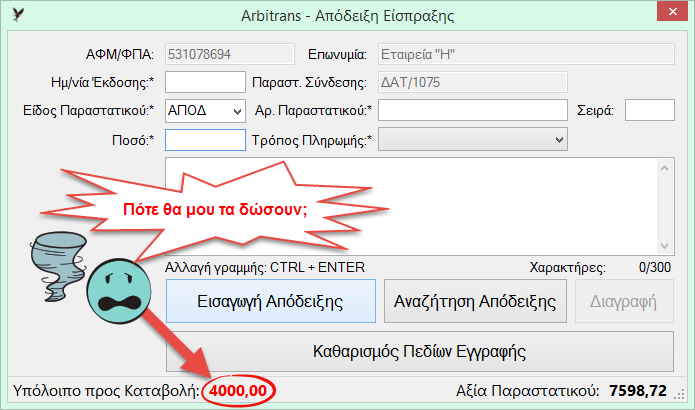Viewport: 695px width, 410px height.
Task: Click the scroll down arrow of notes box
Action: click(x=664, y=245)
